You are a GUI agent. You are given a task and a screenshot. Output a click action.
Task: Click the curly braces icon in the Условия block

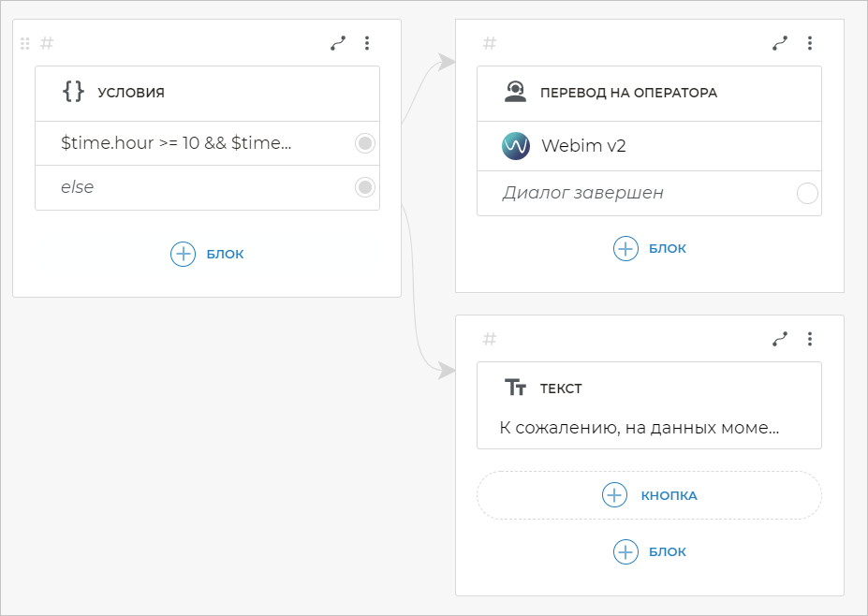[73, 92]
